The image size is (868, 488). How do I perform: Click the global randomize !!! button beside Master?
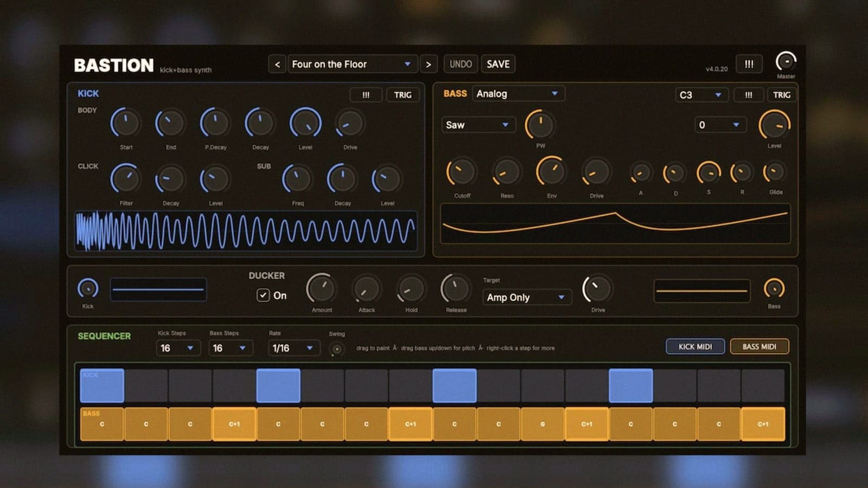pyautogui.click(x=749, y=64)
